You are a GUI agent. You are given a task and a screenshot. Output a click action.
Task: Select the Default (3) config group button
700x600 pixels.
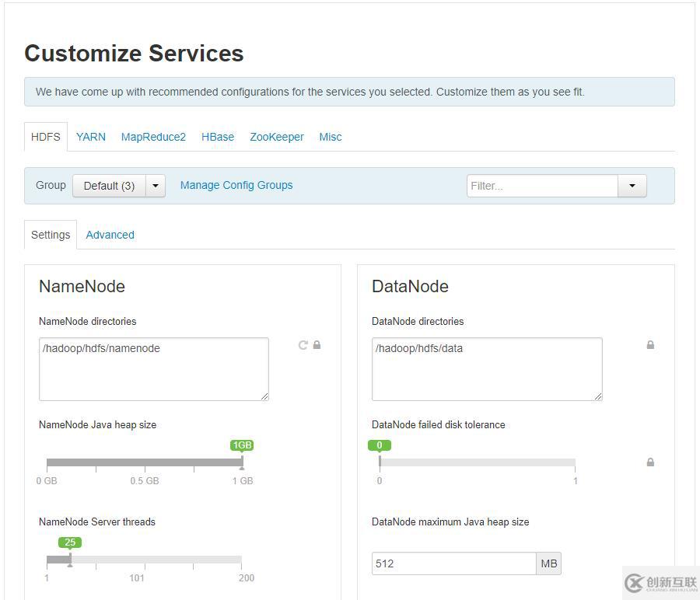click(110, 186)
